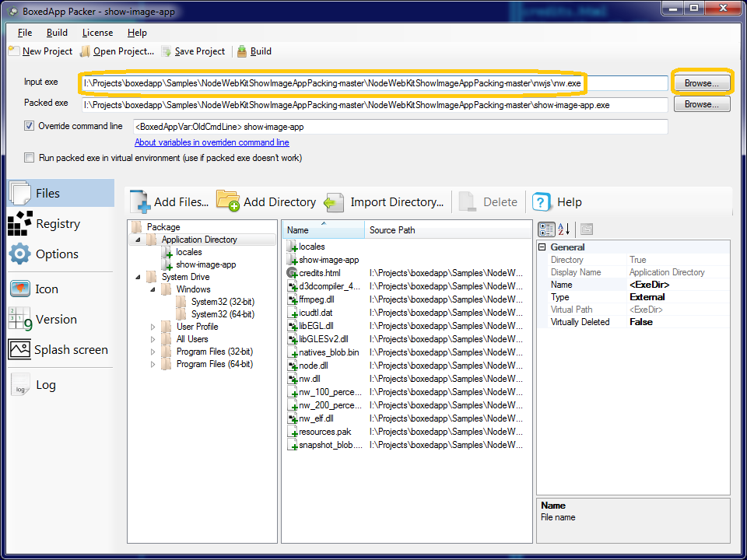
Task: Click the Add Directory folder icon
Action: pos(227,201)
